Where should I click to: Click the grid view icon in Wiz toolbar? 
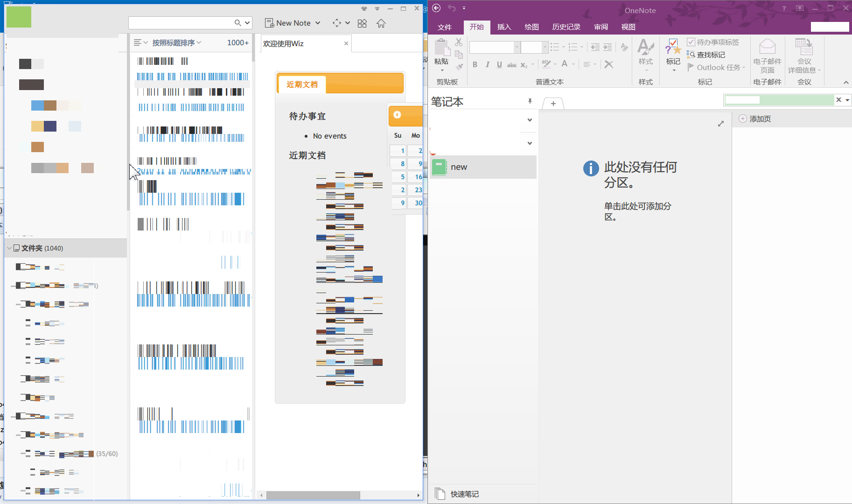pyautogui.click(x=362, y=23)
